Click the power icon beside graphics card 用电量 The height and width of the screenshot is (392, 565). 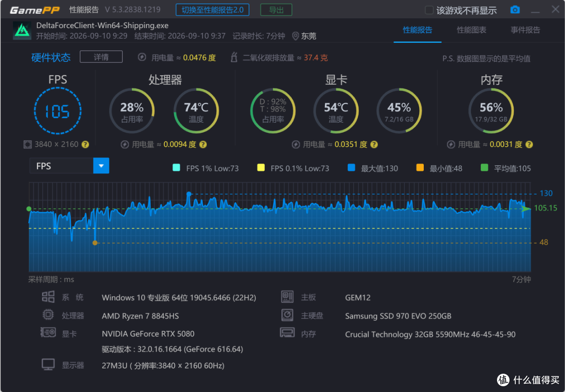click(x=296, y=144)
